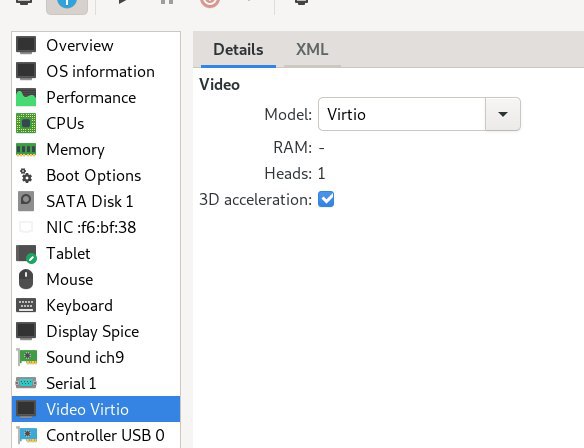The height and width of the screenshot is (448, 584).
Task: Open OS information page
Action: [96, 72]
